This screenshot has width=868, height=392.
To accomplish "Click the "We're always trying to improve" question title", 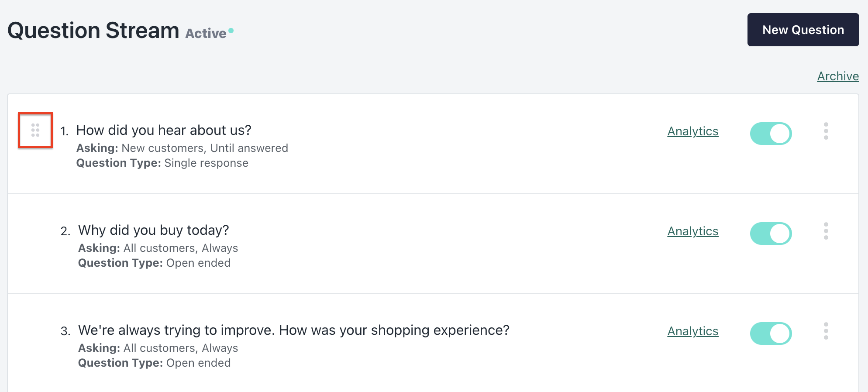I will 293,330.
